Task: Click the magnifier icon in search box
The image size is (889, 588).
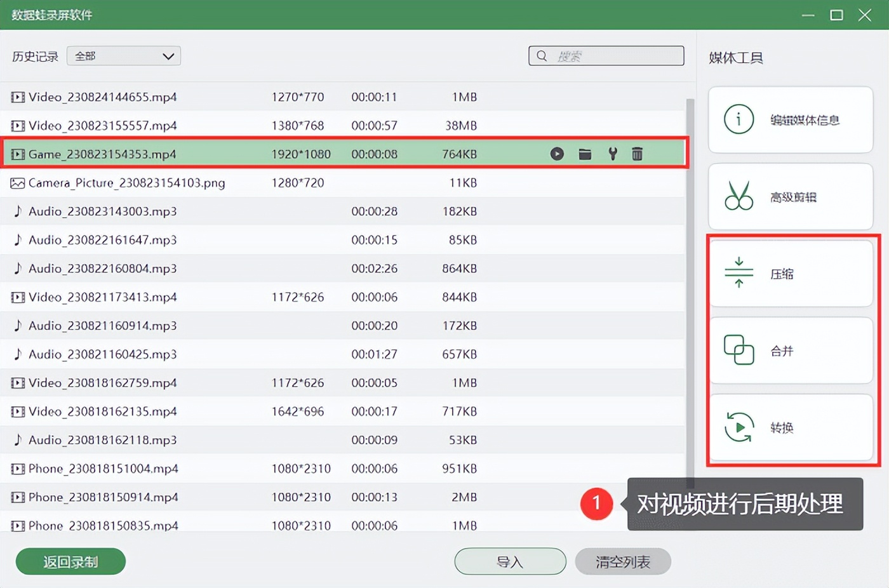Action: tap(541, 56)
